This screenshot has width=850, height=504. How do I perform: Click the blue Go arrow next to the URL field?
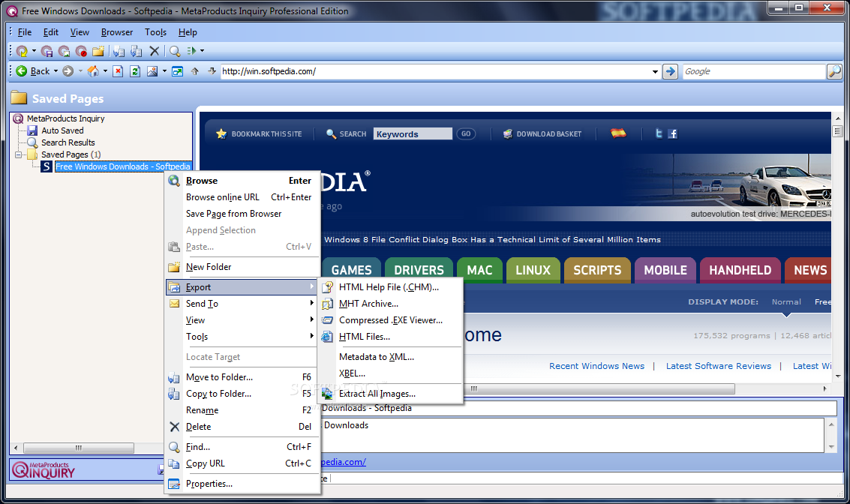coord(671,71)
